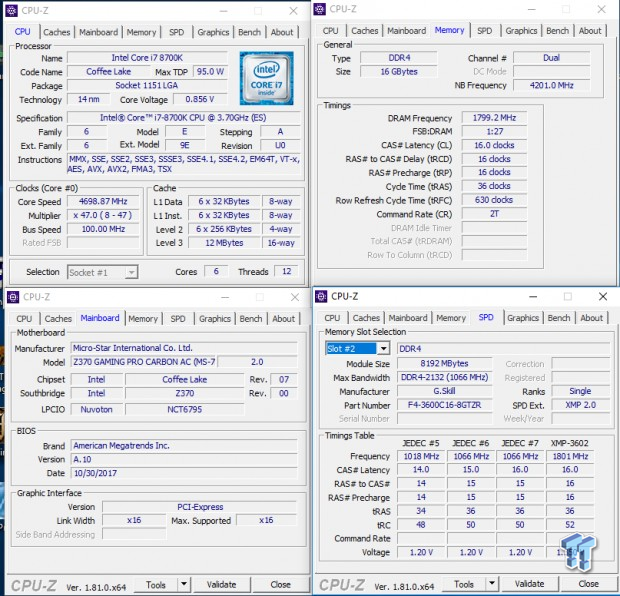Screen dimensions: 620x596
Task: Click the CPU-Z app icon in the top-left CPU window
Action: tap(11, 11)
